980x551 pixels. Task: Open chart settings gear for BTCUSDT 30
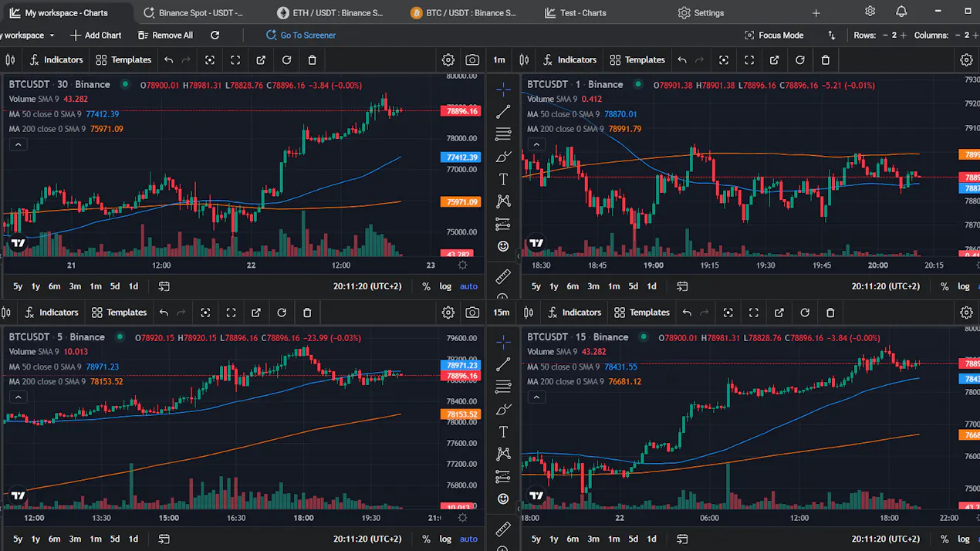point(448,59)
